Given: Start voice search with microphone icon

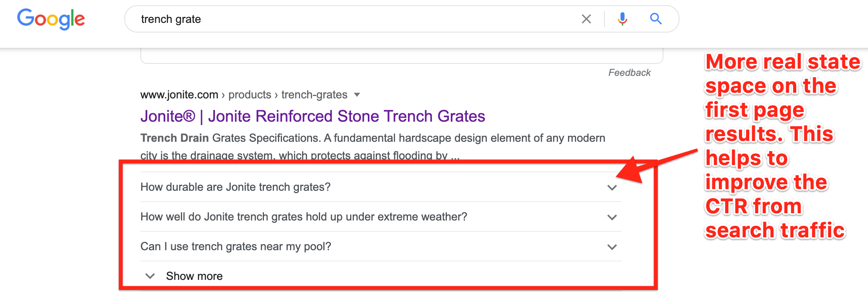Looking at the screenshot, I should pyautogui.click(x=622, y=19).
